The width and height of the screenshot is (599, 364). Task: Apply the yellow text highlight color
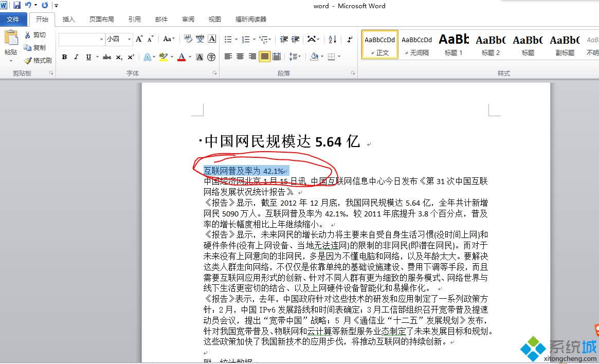pos(164,57)
